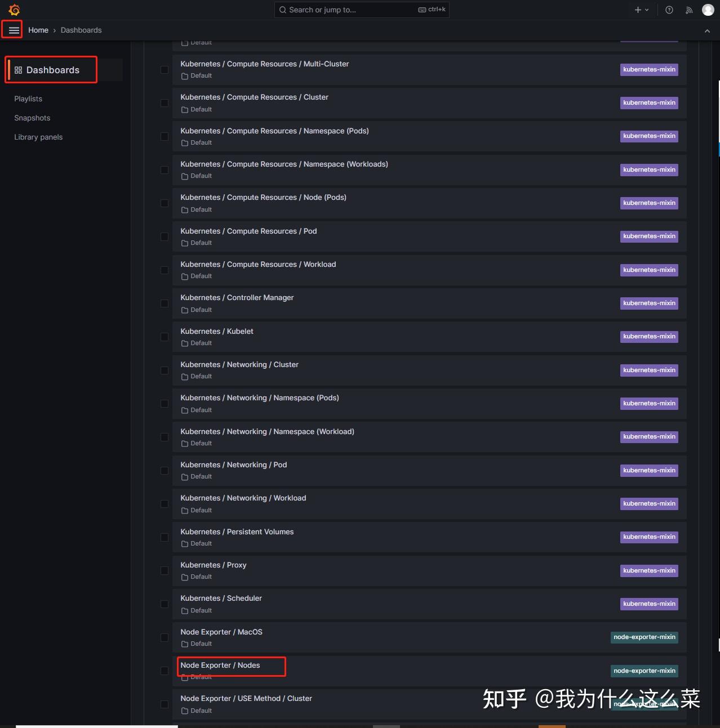Check the Compute Resources / Cluster checkbox
This screenshot has width=720, height=728.
tap(165, 103)
